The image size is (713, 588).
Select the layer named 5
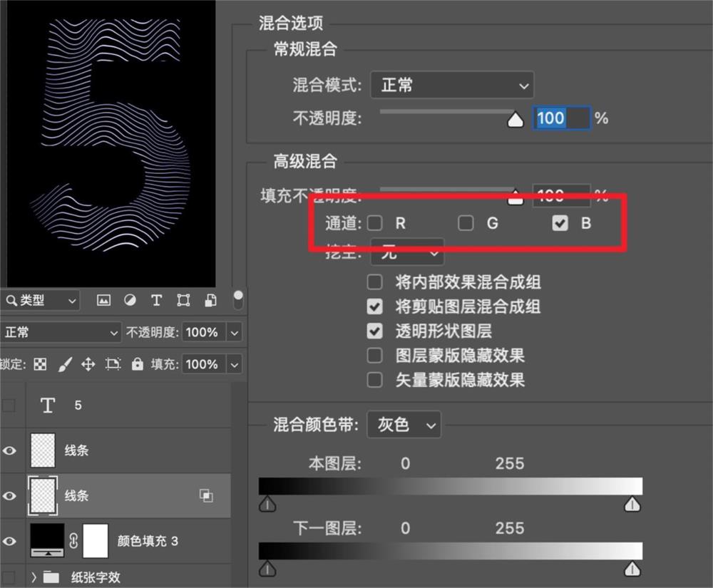tap(78, 405)
